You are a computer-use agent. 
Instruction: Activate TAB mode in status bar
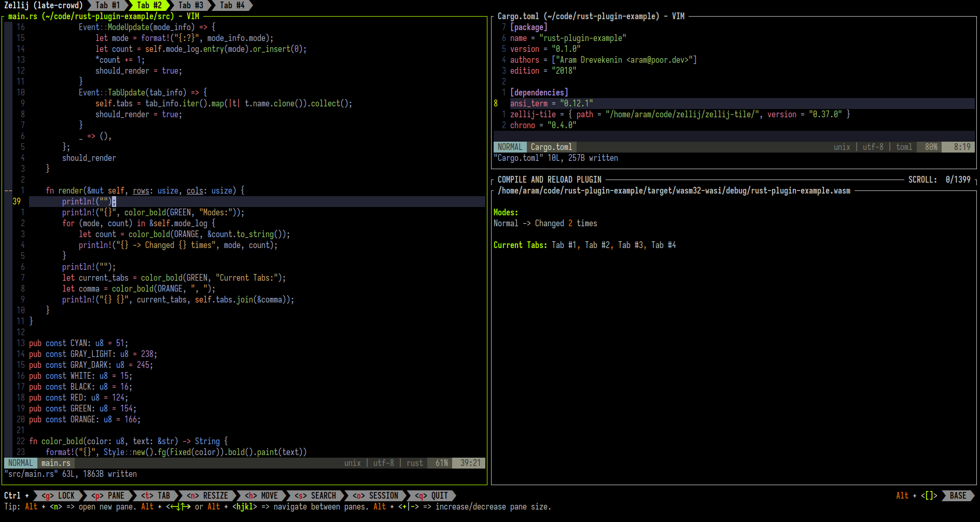[156, 496]
